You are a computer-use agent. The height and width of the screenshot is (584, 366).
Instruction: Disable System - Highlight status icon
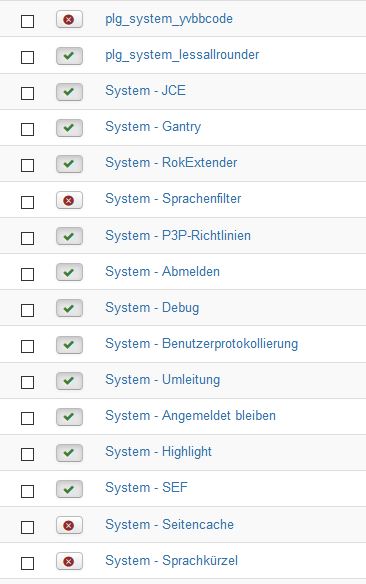(x=69, y=453)
